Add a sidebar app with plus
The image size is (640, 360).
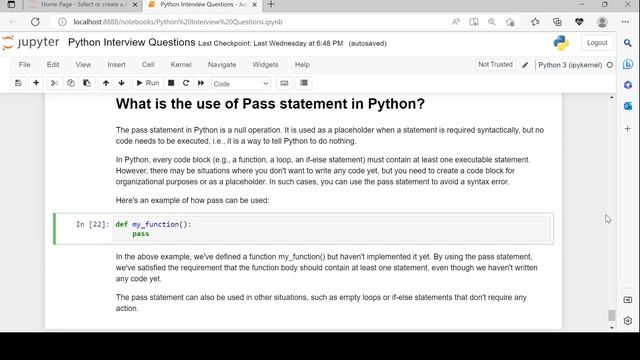[x=628, y=129]
